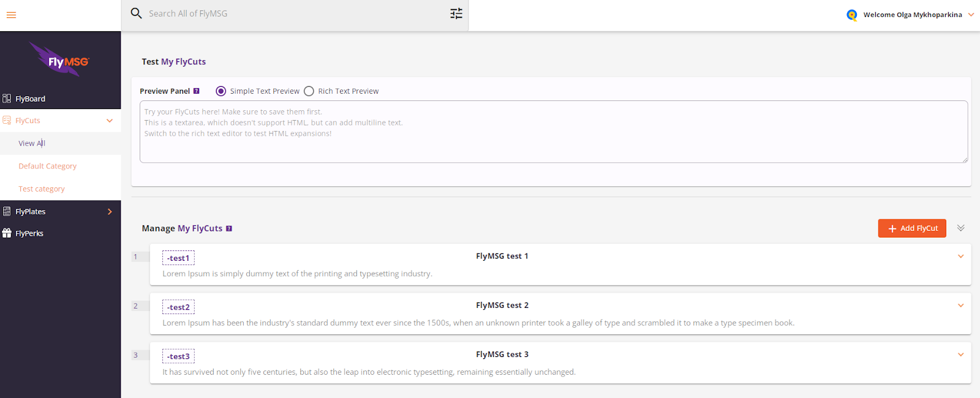Click the FlyMSG test 3 title
Viewport: 980px width, 398px height.
click(x=502, y=354)
